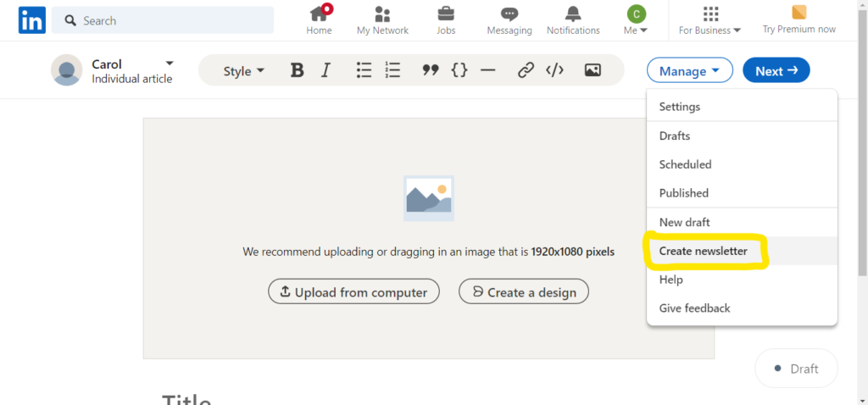Insert a hyperlink using the link icon
This screenshot has height=405, width=868.
point(526,71)
